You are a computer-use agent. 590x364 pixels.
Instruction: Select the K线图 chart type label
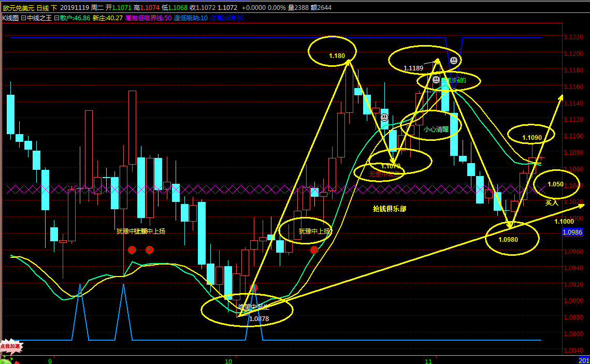pos(10,18)
